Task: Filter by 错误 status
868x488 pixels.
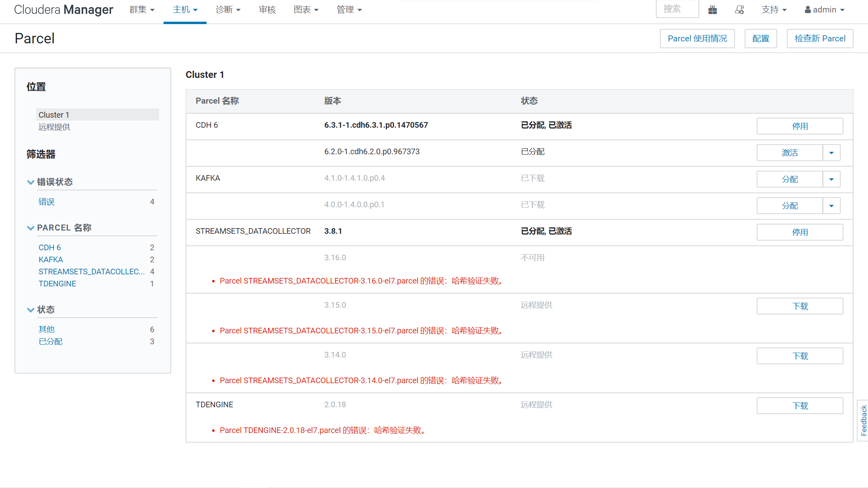Action: pos(47,202)
